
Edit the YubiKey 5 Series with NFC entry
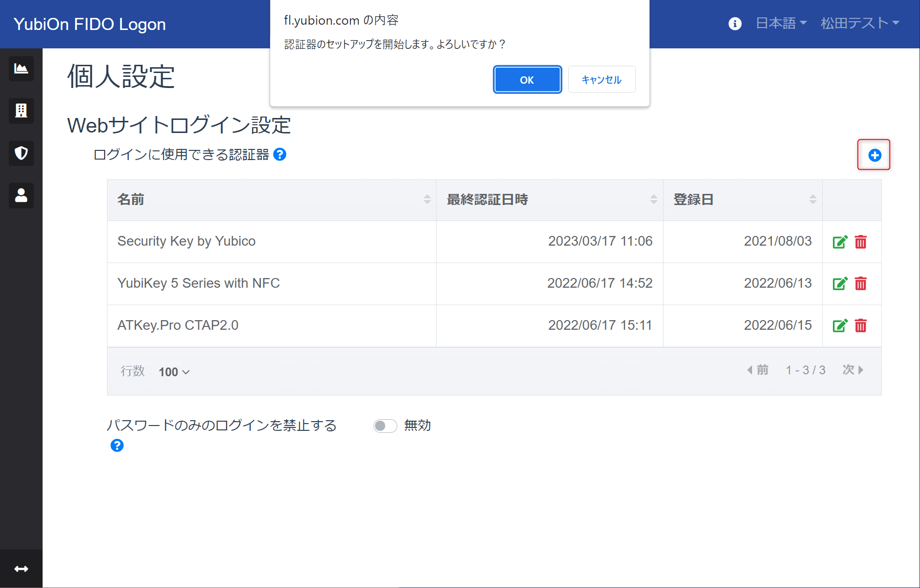click(x=840, y=283)
